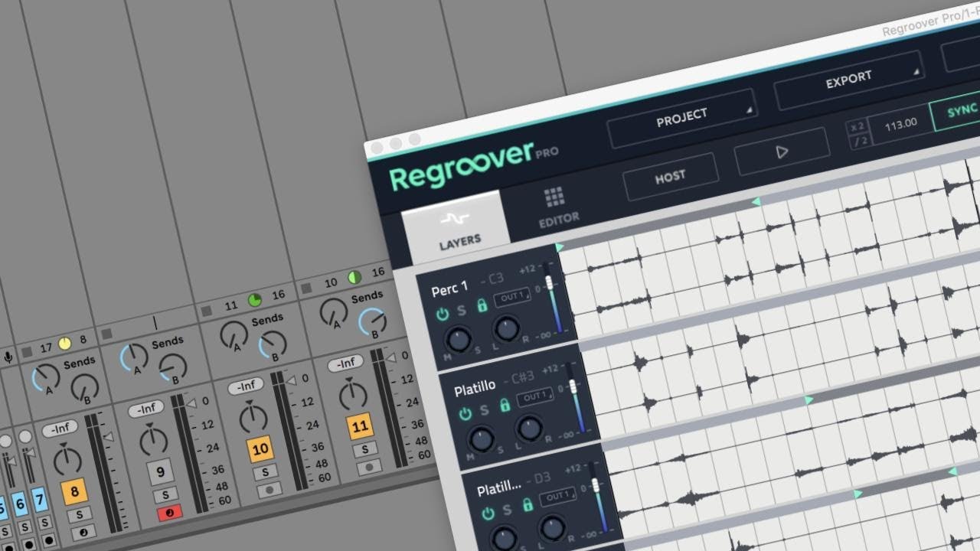This screenshot has height=551, width=980.
Task: Solo the Perc 1 layer
Action: (462, 310)
